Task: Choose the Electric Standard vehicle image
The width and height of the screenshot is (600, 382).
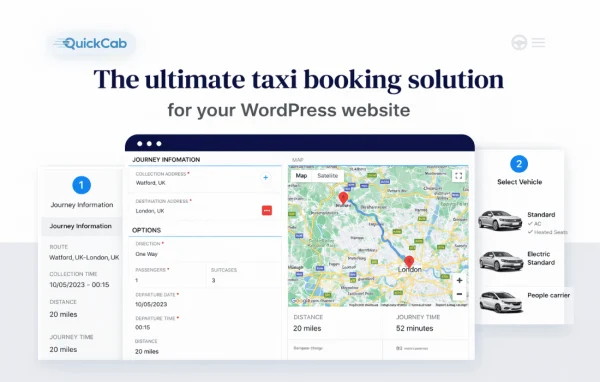Action: coord(501,261)
